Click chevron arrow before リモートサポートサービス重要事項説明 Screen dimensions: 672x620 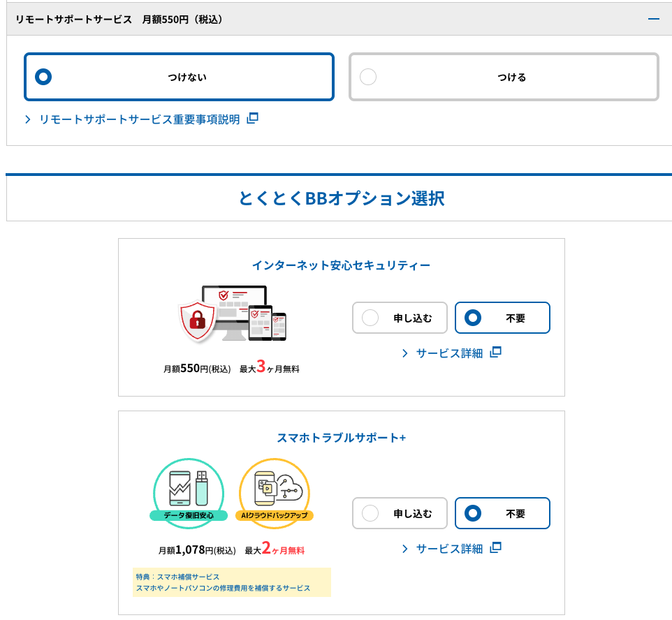pos(28,119)
